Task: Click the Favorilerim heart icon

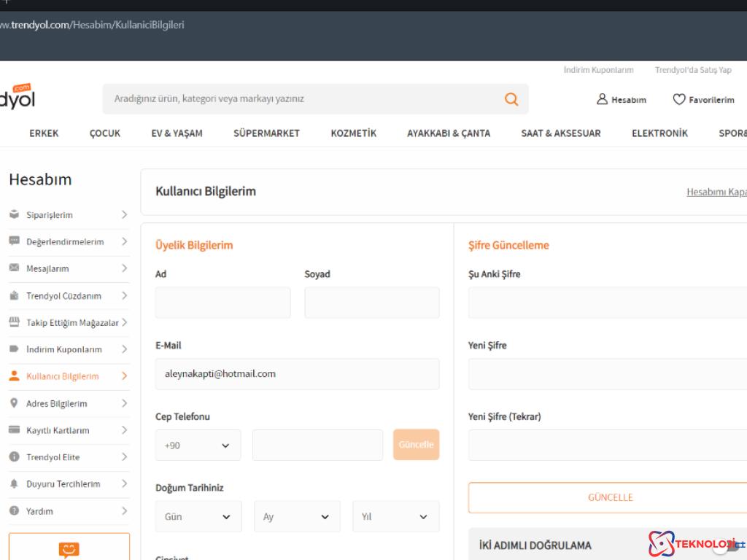Action: point(678,100)
